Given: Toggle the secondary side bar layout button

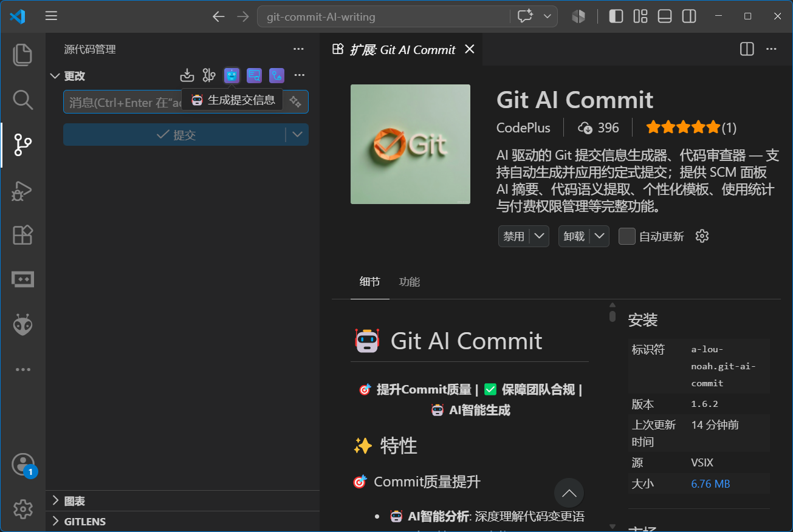Looking at the screenshot, I should tap(689, 16).
